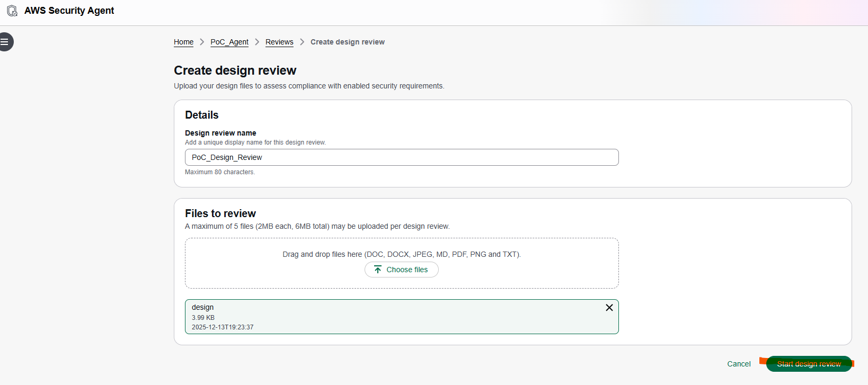Click the Files to review heading
868x385 pixels.
click(220, 213)
